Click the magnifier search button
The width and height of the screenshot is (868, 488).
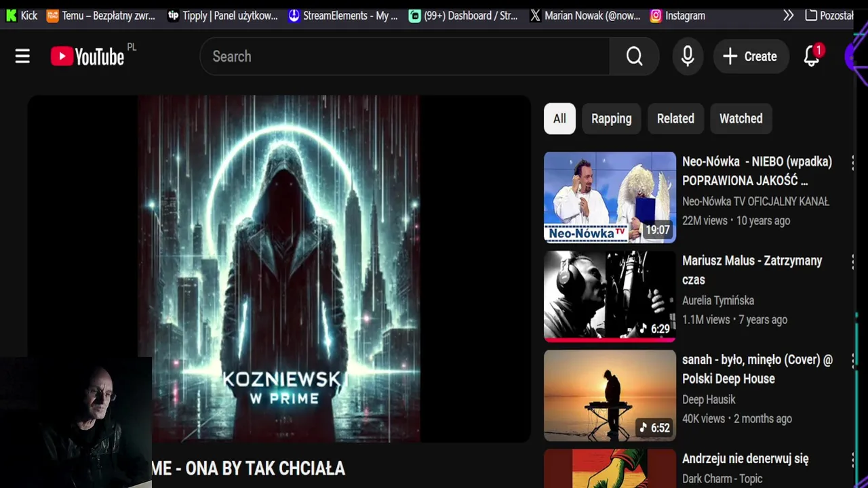[634, 56]
